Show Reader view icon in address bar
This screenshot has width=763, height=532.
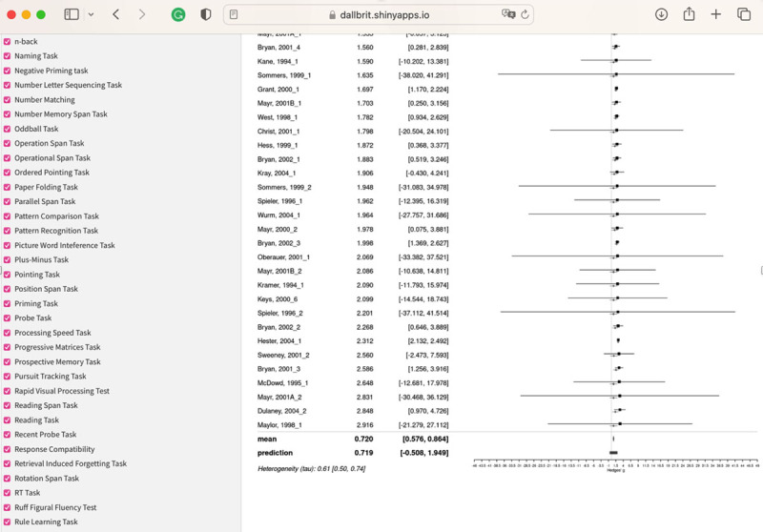pos(235,15)
